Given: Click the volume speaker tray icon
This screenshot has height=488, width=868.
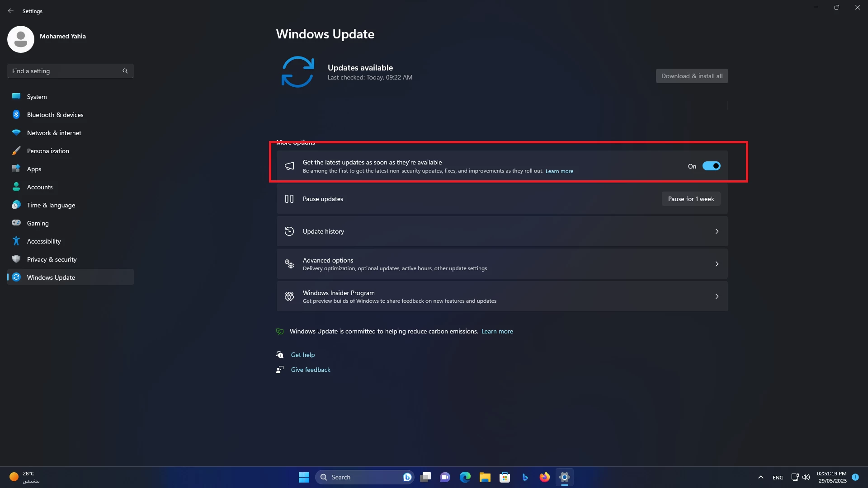Looking at the screenshot, I should tap(806, 477).
